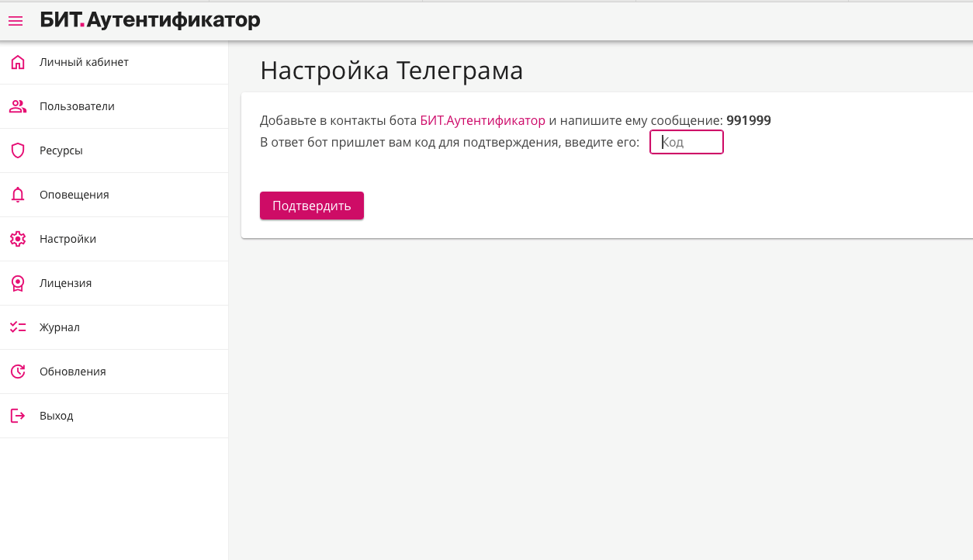973x560 pixels.
Task: Navigate to the Настройки text label
Action: point(68,239)
